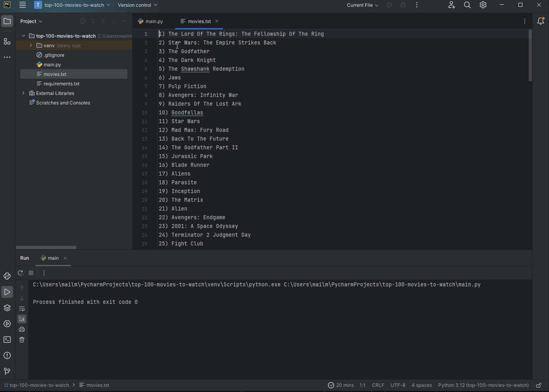Click 4 spaces indent setting
This screenshot has width=549, height=392.
[422, 385]
